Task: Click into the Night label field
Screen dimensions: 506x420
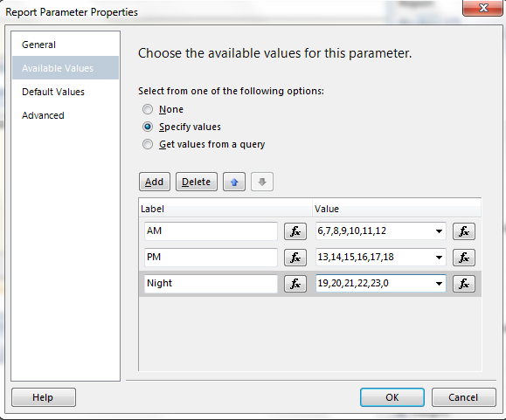Action: click(x=211, y=283)
